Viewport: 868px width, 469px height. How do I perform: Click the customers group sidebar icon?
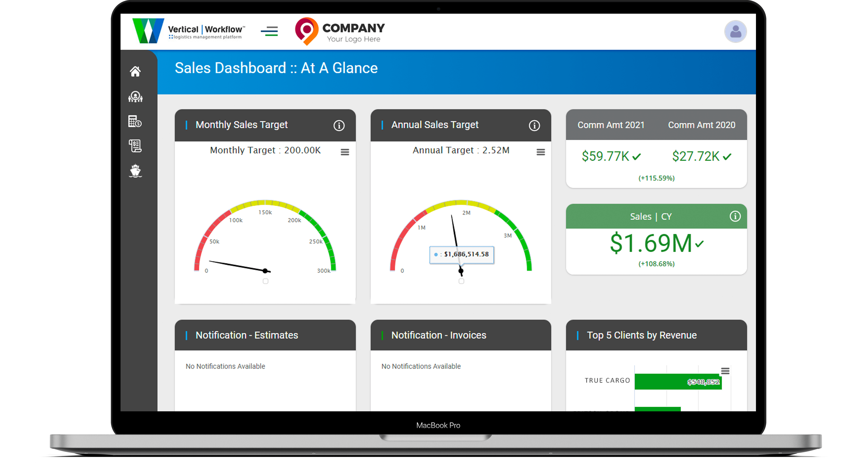tap(135, 97)
